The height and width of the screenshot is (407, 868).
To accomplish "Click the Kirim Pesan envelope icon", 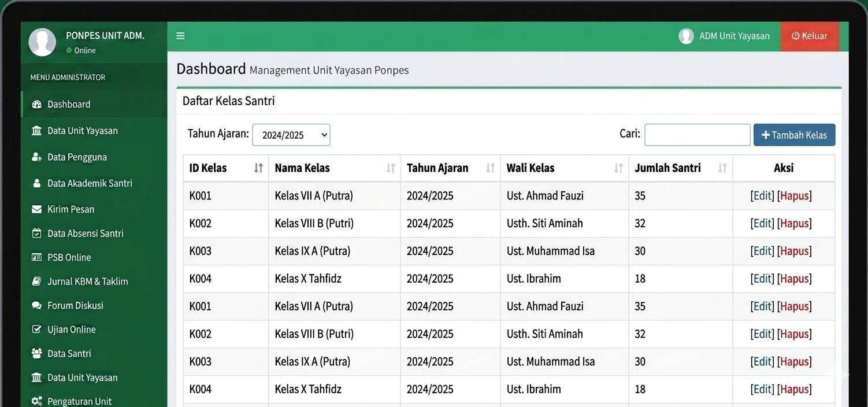I will (x=37, y=209).
